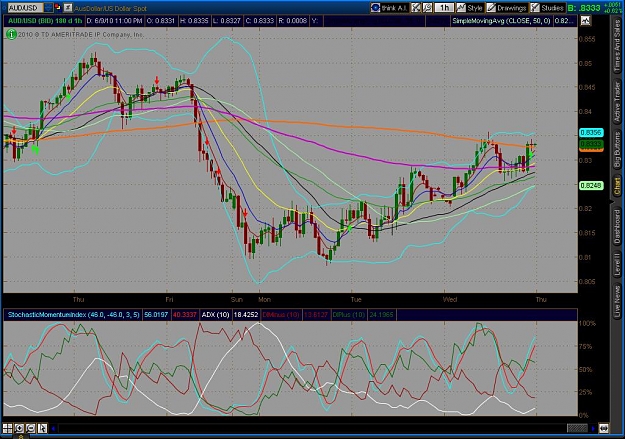Open the Style menu

[x=470, y=8]
